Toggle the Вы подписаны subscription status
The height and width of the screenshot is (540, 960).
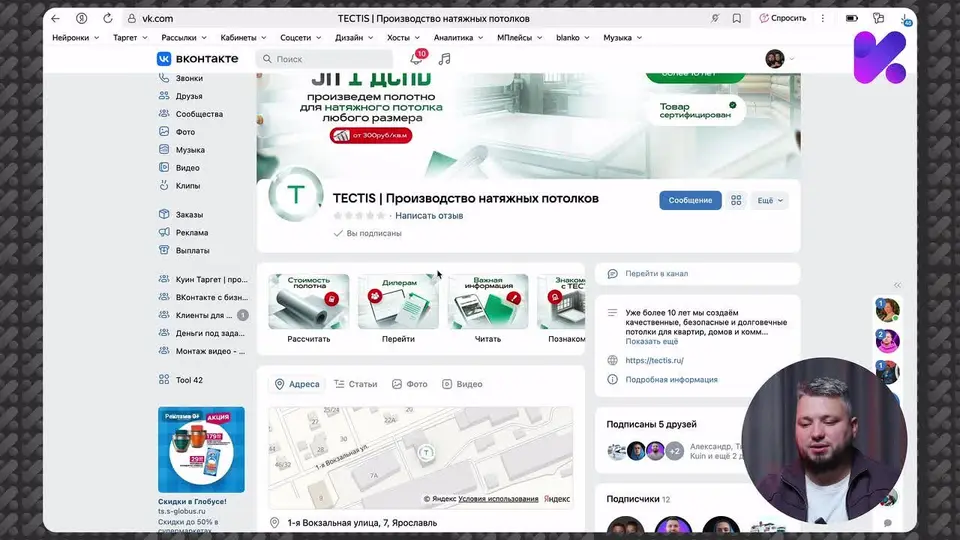(x=367, y=233)
